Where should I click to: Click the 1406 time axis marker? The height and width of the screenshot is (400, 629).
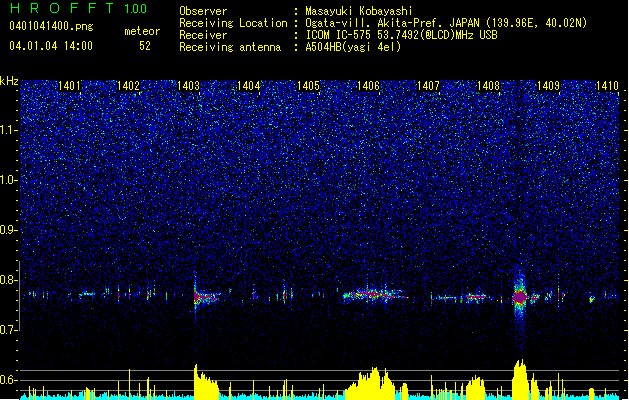coord(368,86)
